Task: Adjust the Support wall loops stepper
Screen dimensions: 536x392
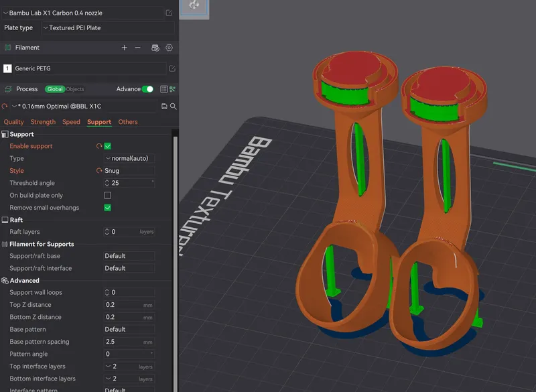Action: click(x=107, y=293)
